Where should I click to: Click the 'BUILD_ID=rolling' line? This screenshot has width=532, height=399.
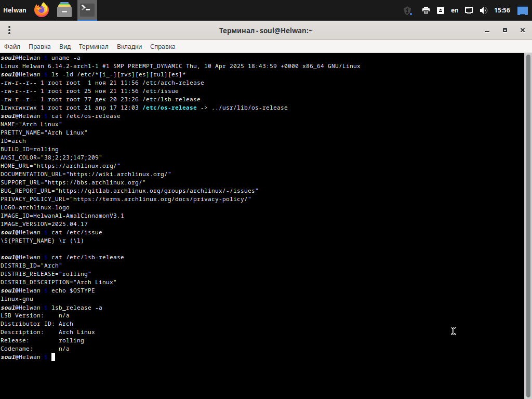click(x=30, y=149)
